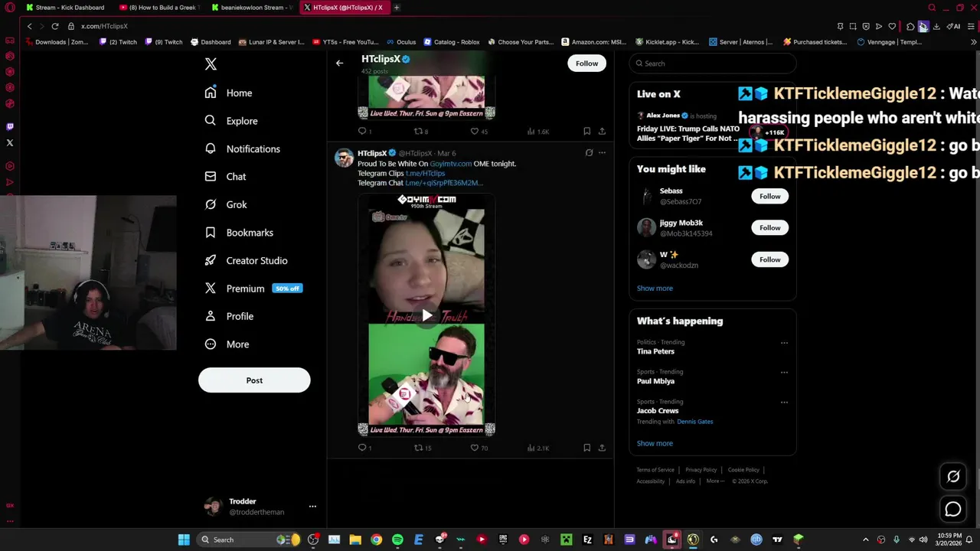This screenshot has width=980, height=551.
Task: Go to Home in sidebar
Action: coord(228,93)
